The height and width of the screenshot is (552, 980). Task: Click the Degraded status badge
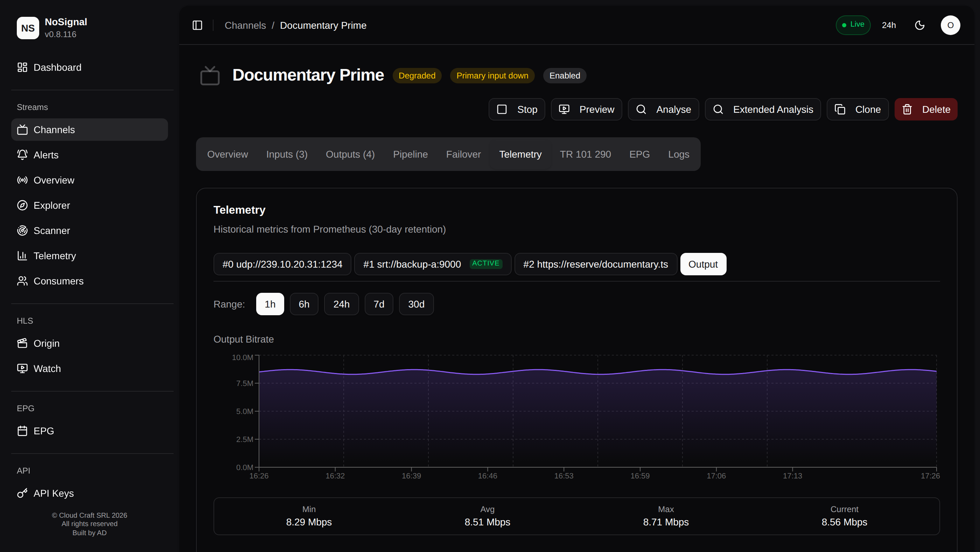pyautogui.click(x=417, y=75)
